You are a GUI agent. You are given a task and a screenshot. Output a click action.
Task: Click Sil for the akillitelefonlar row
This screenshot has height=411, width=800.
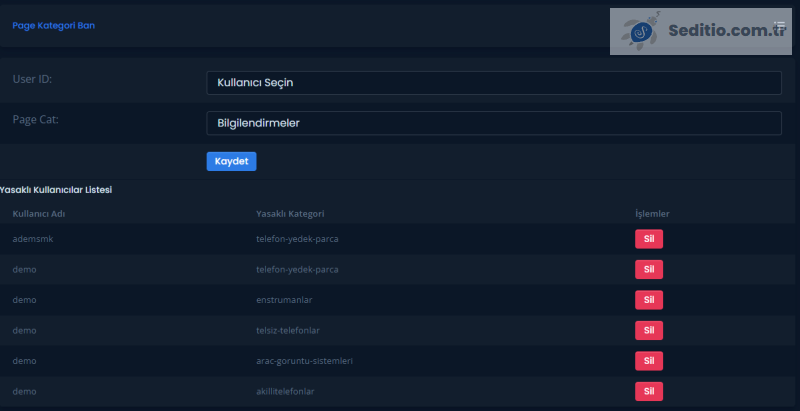point(648,392)
